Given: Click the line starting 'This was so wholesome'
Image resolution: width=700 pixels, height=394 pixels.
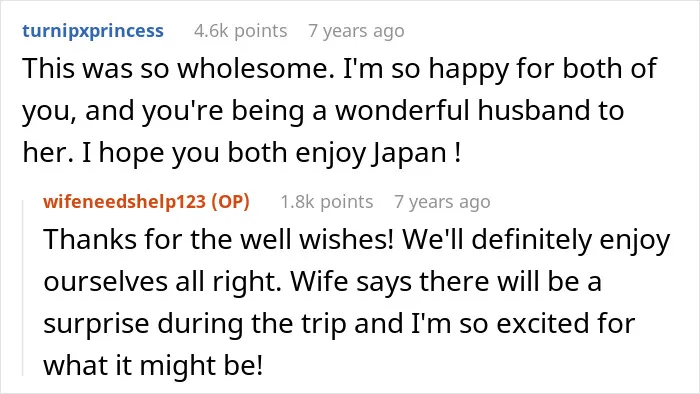Looking at the screenshot, I should (339, 69).
